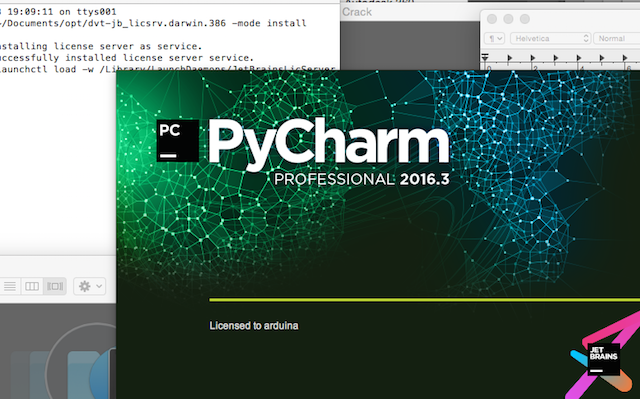Screen dimensions: 640x399
Task: Click the terminal 'launchctl load -w' line
Action: click(x=168, y=68)
